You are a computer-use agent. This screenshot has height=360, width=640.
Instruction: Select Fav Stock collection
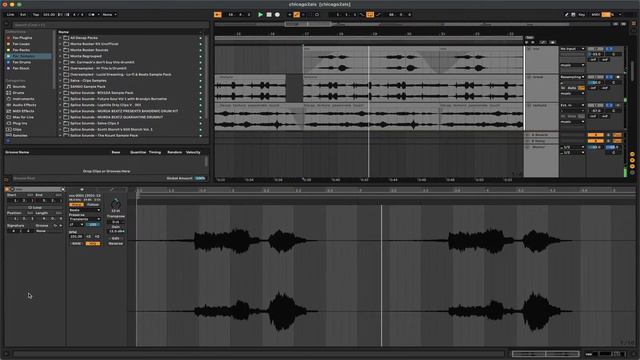click(21, 68)
